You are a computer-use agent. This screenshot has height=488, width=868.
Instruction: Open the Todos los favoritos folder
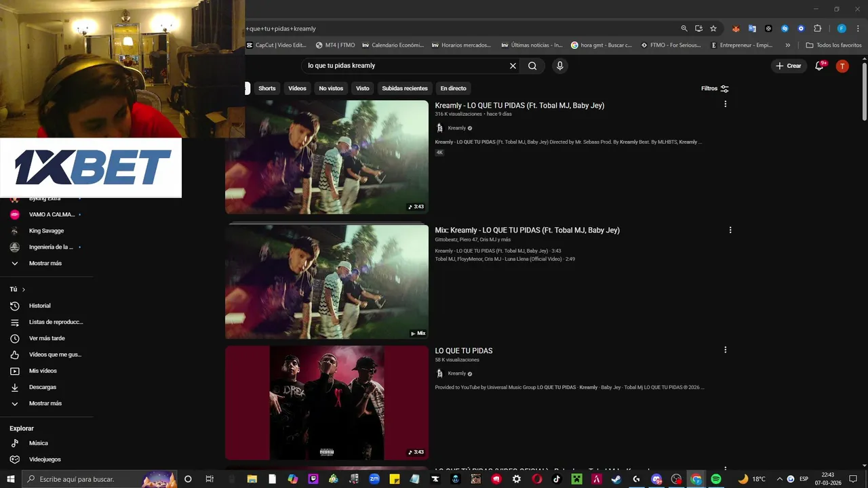[833, 45]
